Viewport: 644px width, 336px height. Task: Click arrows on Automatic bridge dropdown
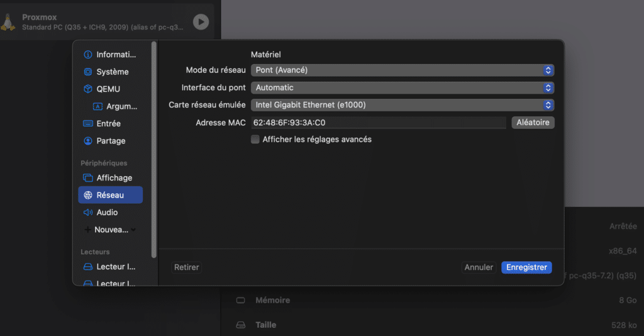[x=548, y=87]
